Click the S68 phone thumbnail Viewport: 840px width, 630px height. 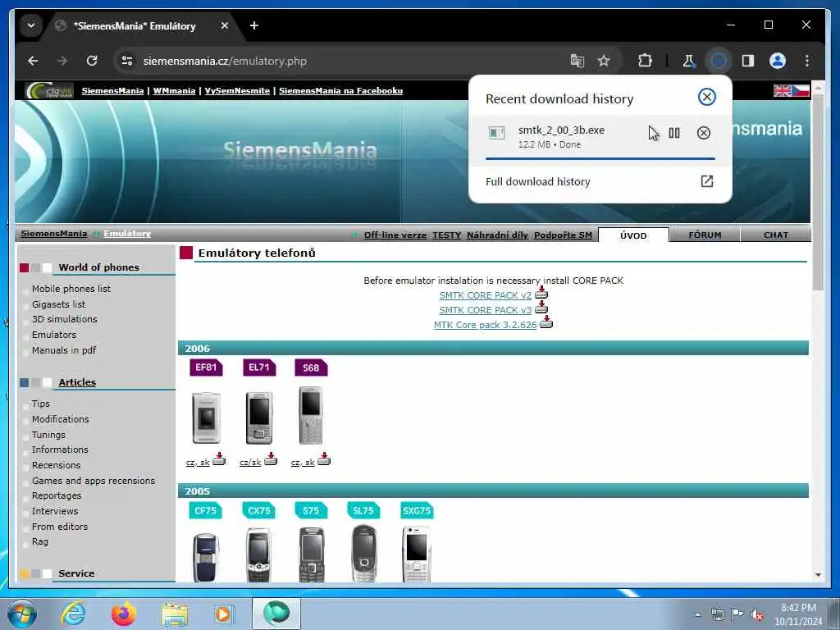tap(311, 416)
